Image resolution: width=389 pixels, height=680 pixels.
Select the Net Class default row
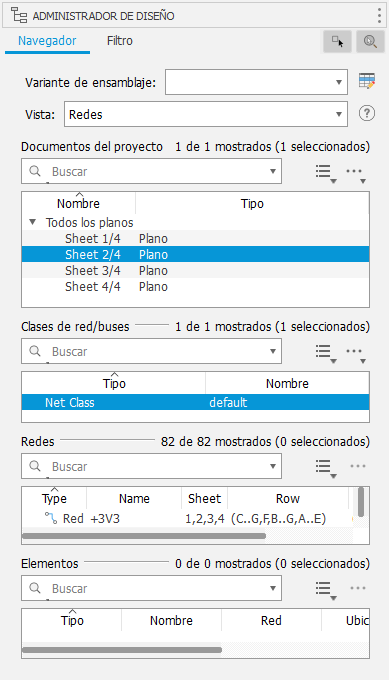point(196,402)
